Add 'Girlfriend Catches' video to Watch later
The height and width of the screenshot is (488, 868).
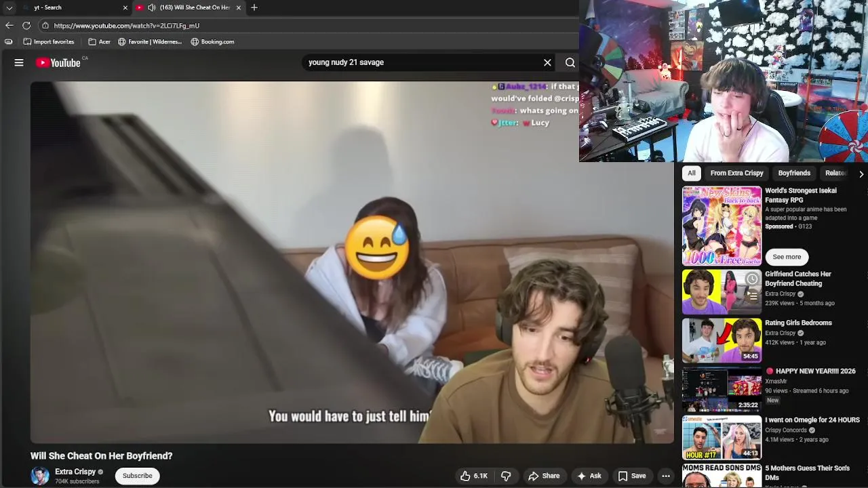click(752, 279)
